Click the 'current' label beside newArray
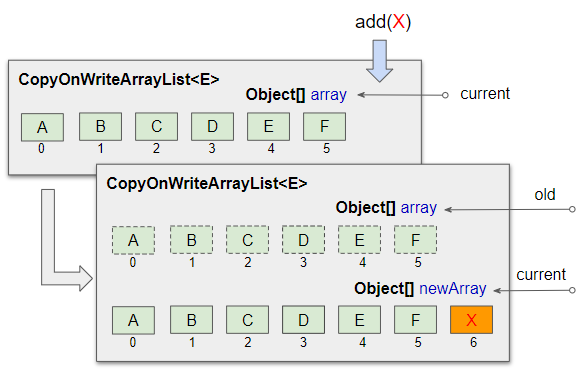 click(x=541, y=275)
